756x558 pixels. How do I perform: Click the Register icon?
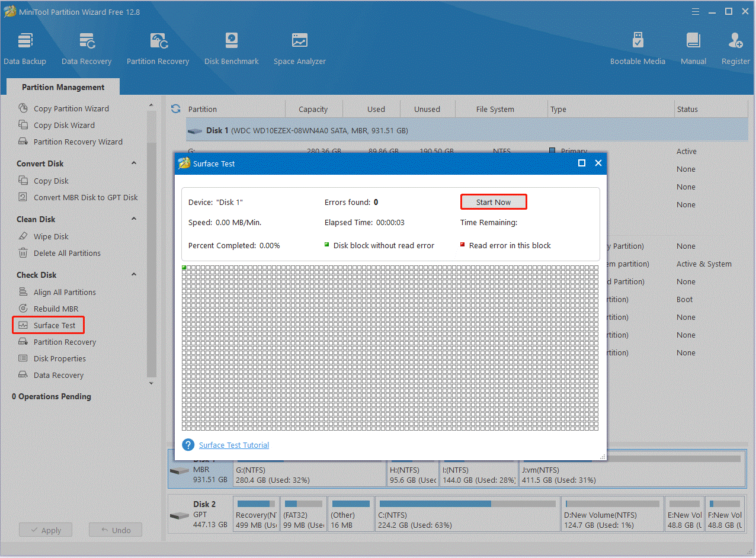735,47
